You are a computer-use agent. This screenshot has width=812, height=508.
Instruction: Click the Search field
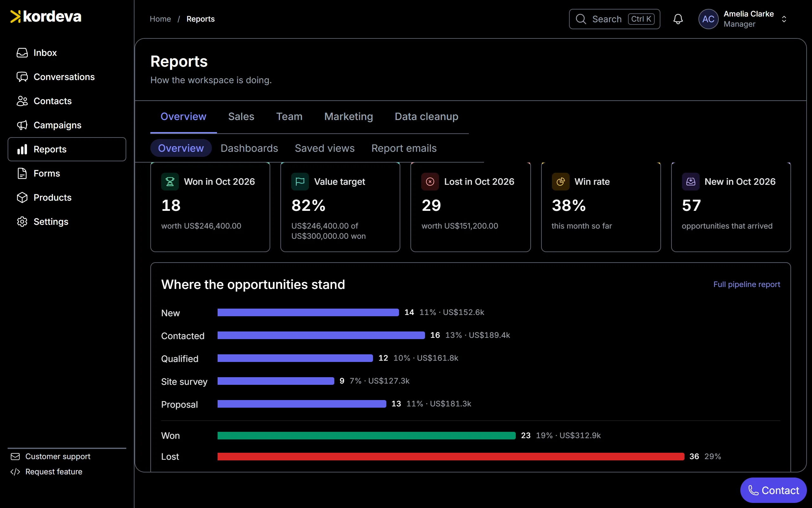(x=614, y=19)
